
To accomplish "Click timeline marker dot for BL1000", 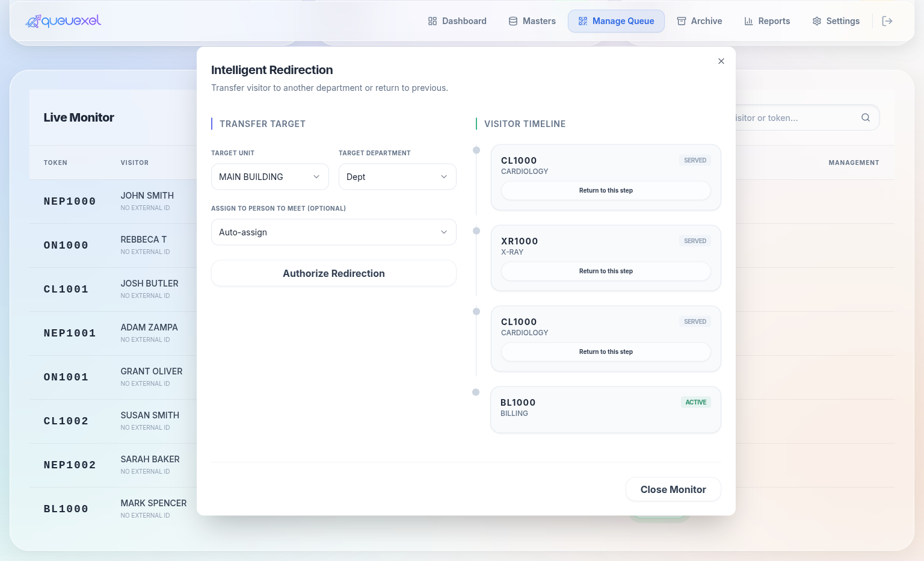I will click(x=476, y=392).
